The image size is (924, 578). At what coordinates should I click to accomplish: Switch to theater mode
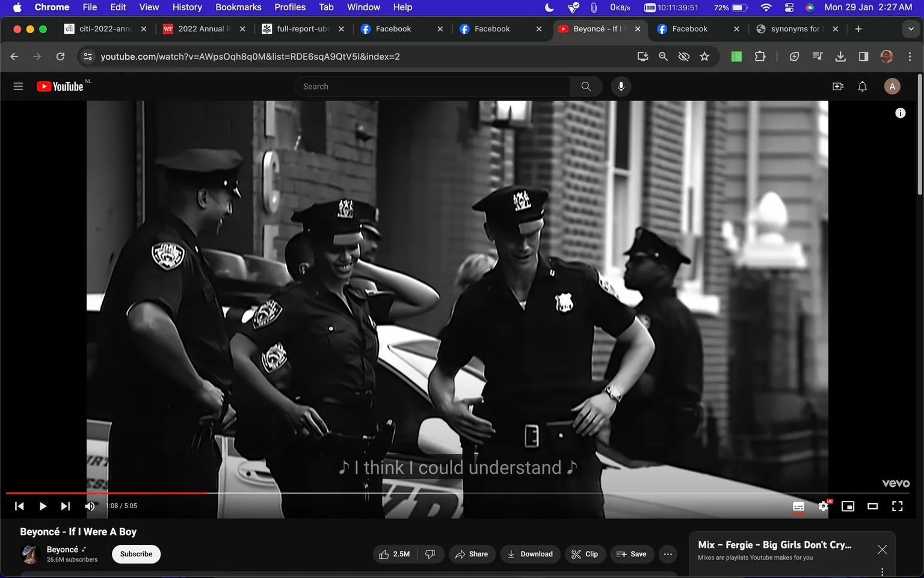click(x=872, y=506)
